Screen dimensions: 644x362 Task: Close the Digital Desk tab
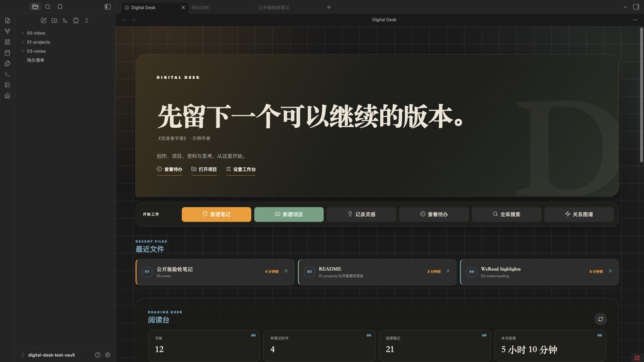(x=183, y=8)
